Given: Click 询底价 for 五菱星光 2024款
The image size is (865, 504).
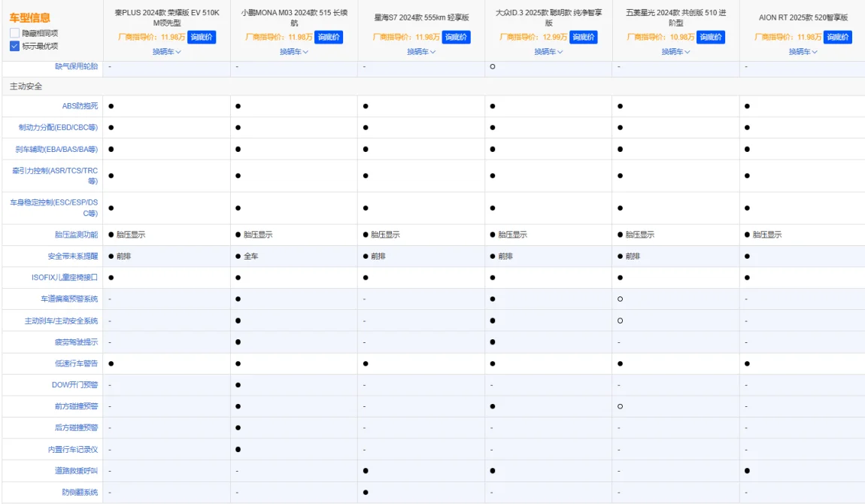Looking at the screenshot, I should click(x=711, y=37).
